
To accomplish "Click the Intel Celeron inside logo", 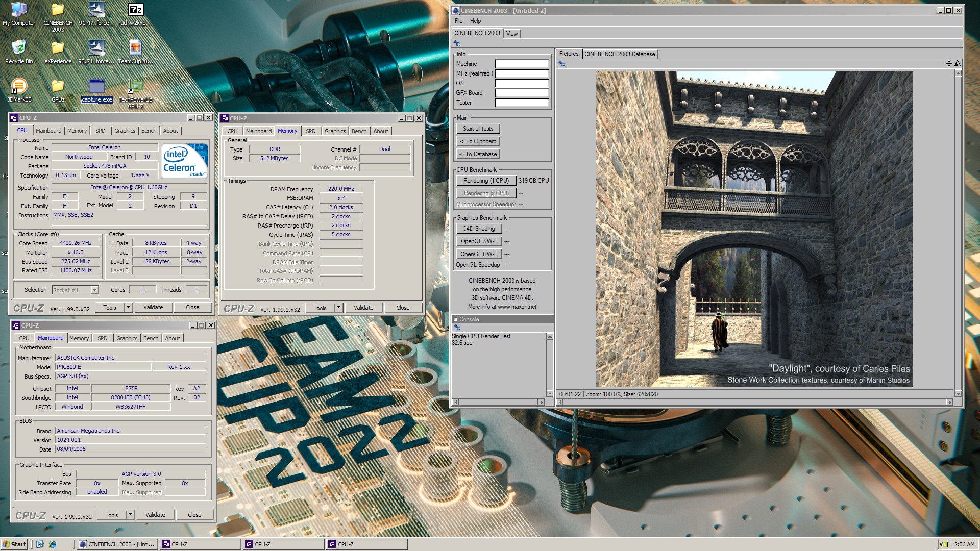I will 184,160.
